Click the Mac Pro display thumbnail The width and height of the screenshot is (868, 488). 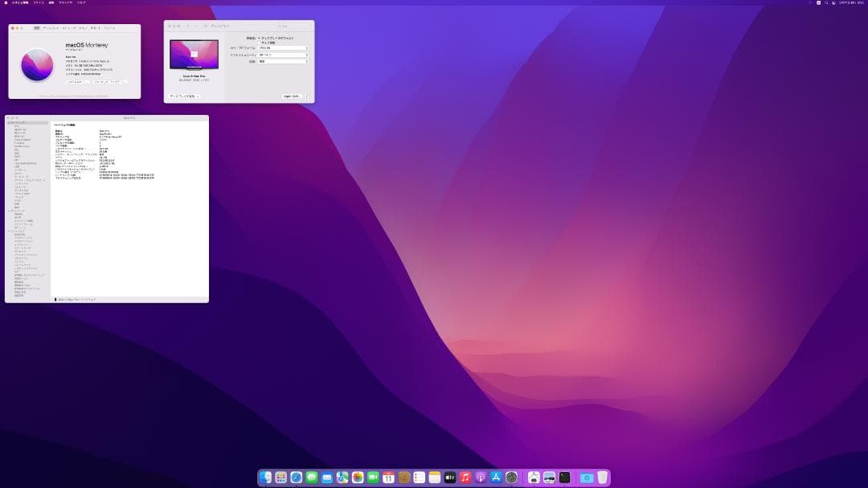point(195,54)
